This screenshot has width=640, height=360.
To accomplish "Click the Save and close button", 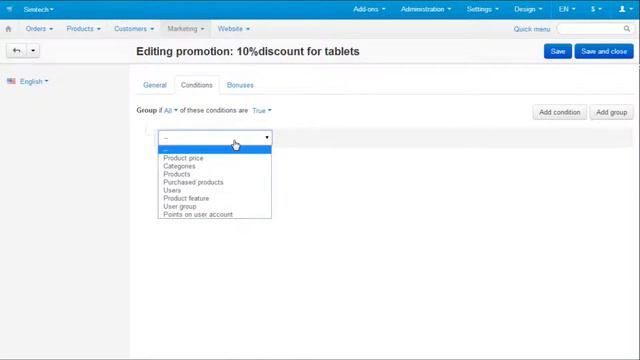I will pyautogui.click(x=604, y=51).
